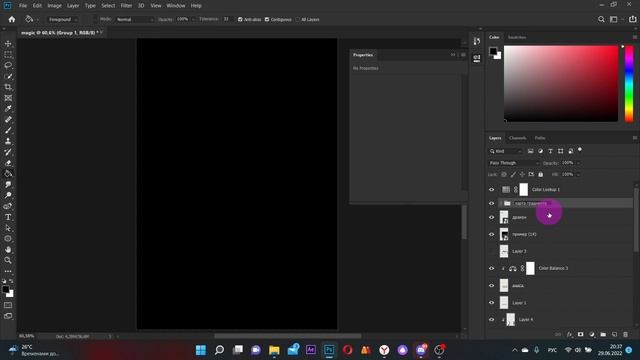Viewport: 640px width, 360px height.
Task: Create a new group folder icon
Action: click(x=603, y=334)
